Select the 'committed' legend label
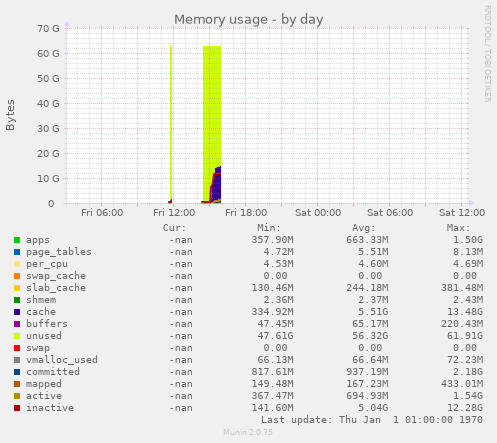This screenshot has width=497, height=443. (x=53, y=372)
